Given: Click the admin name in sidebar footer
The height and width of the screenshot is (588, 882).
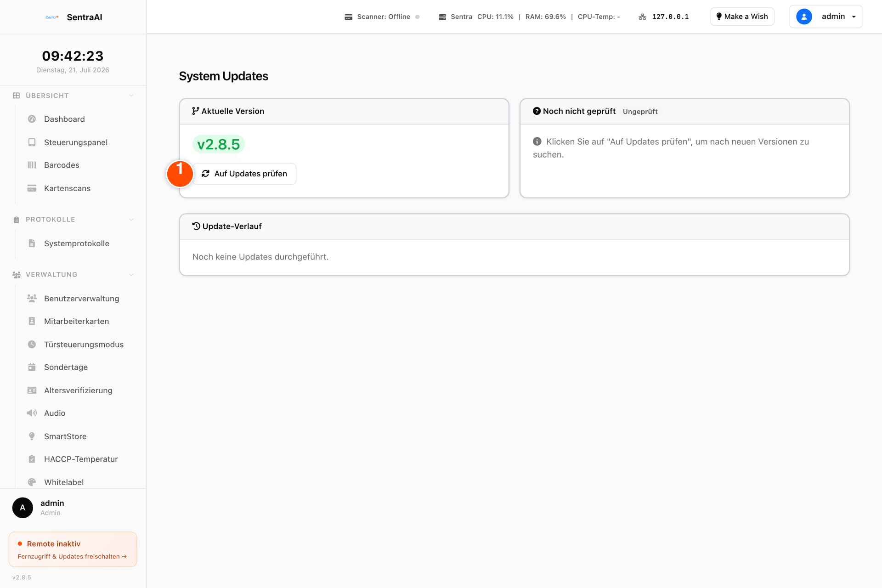Looking at the screenshot, I should pyautogui.click(x=52, y=503).
